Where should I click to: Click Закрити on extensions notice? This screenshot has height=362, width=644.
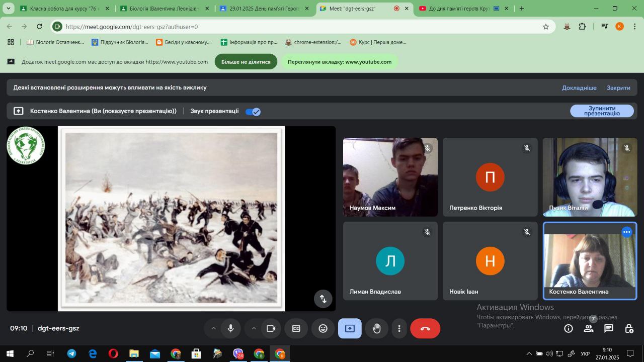(x=618, y=87)
